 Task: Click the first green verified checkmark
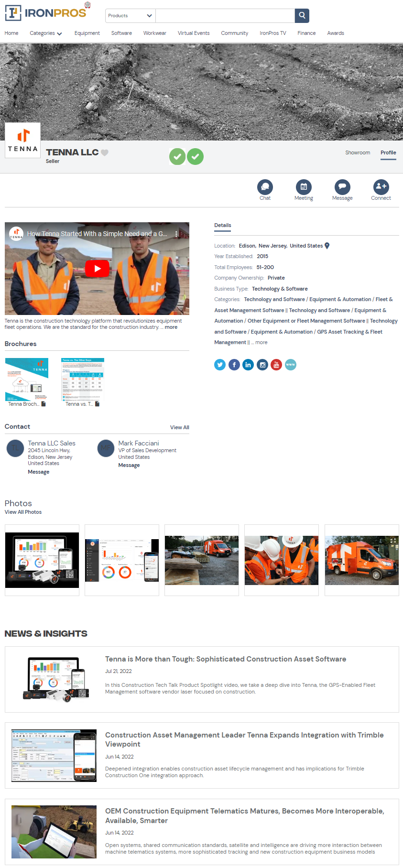(177, 156)
